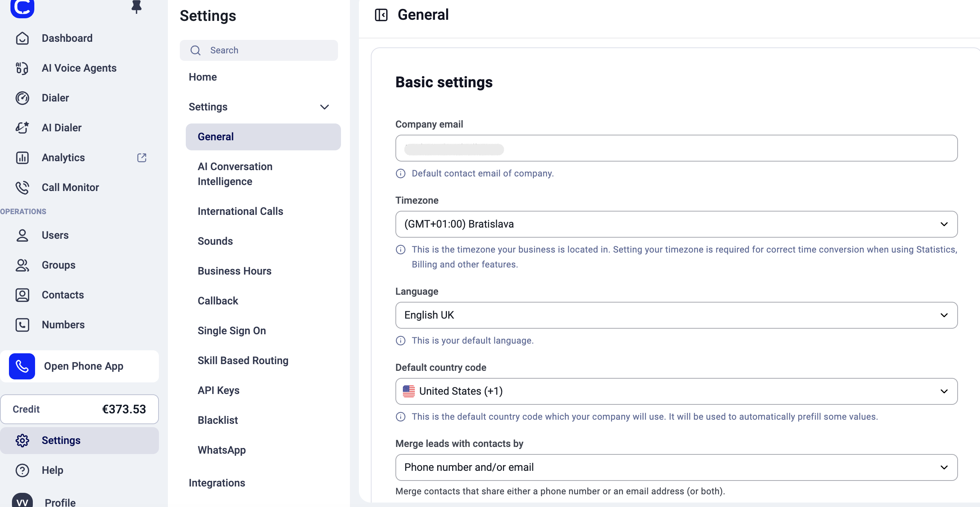Open the Language dropdown showing English UK
Image resolution: width=980 pixels, height=507 pixels.
point(676,315)
